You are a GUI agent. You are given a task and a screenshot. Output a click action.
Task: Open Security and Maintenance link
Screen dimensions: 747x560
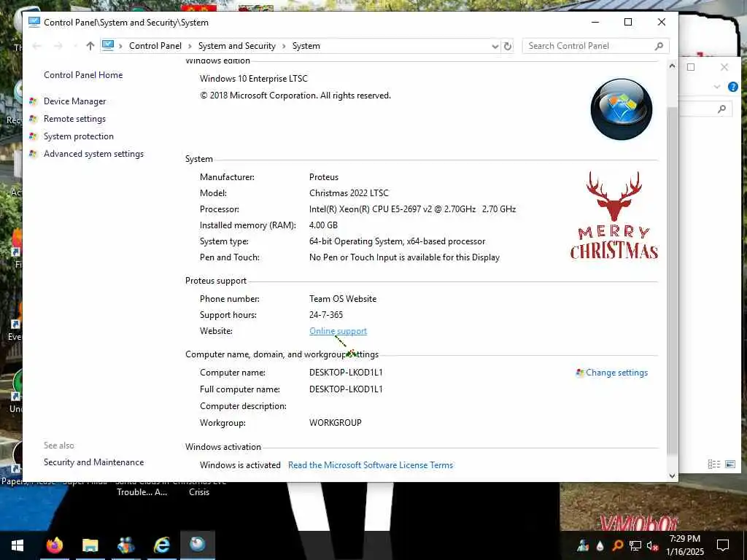click(x=94, y=462)
